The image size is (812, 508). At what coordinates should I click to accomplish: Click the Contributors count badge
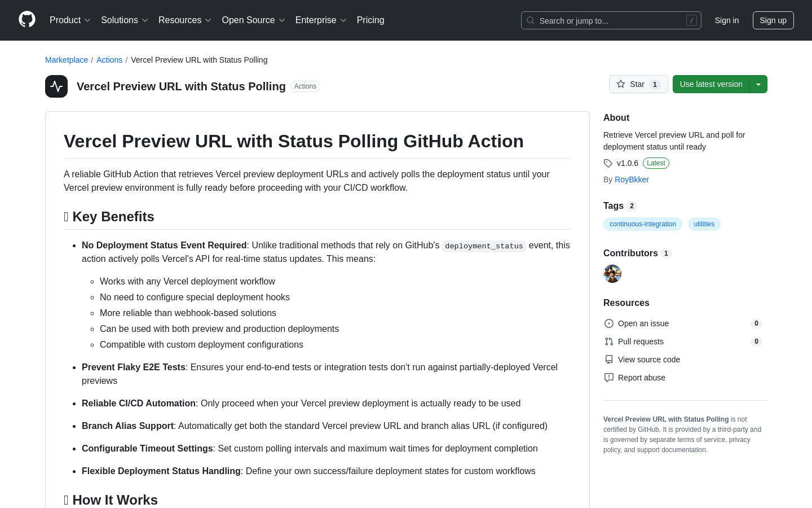tap(666, 253)
